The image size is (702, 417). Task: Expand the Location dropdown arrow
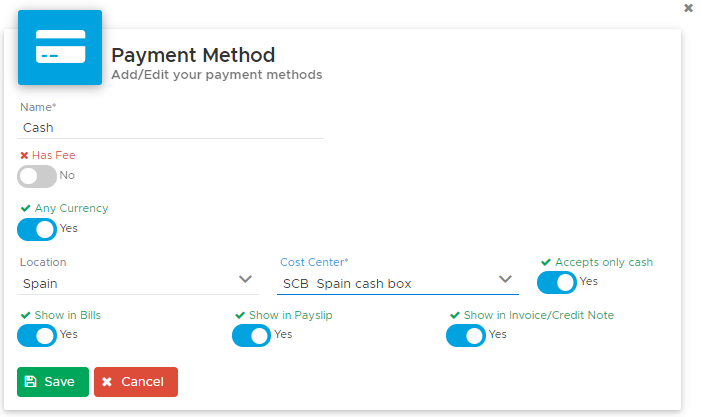tap(245, 279)
